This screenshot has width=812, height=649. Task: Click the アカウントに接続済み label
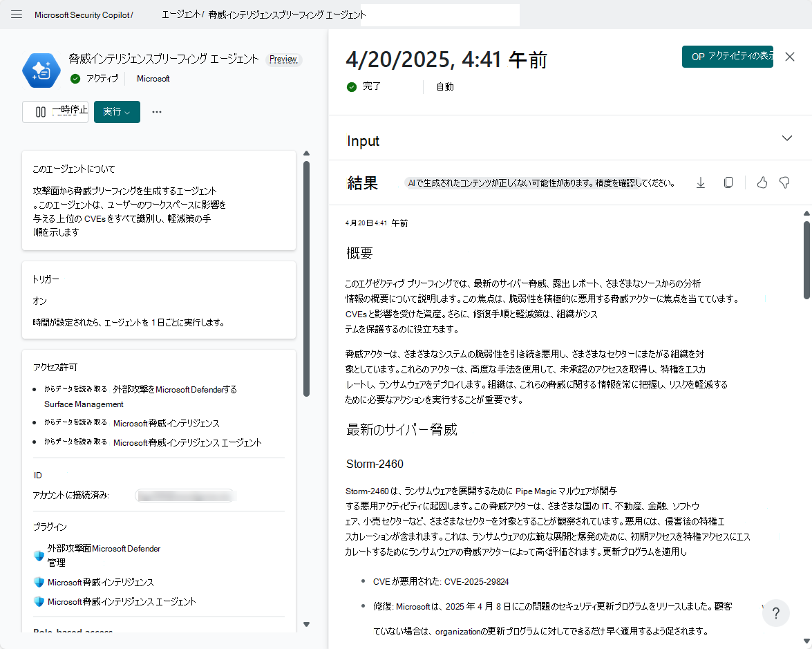pyautogui.click(x=71, y=495)
